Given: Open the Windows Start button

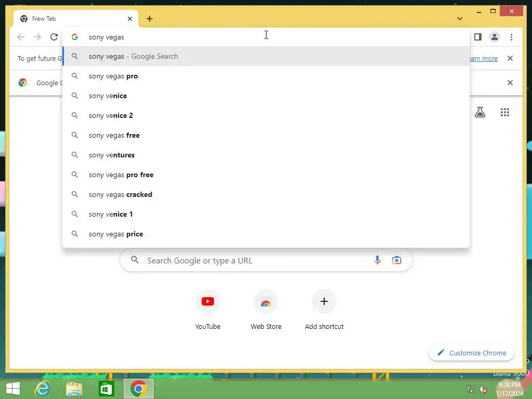Looking at the screenshot, I should coord(13,389).
